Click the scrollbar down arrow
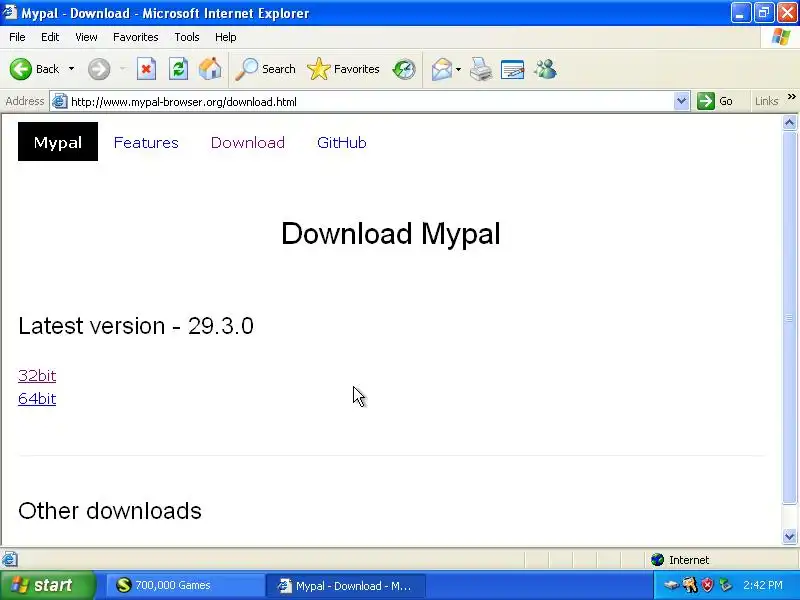The image size is (800, 600). click(789, 536)
